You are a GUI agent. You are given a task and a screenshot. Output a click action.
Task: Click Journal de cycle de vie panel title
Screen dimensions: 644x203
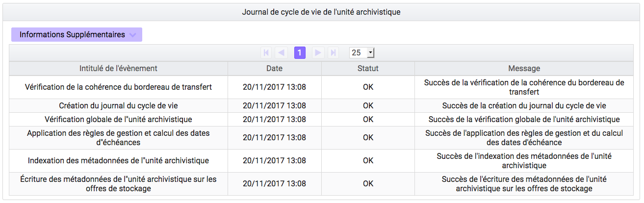321,12
